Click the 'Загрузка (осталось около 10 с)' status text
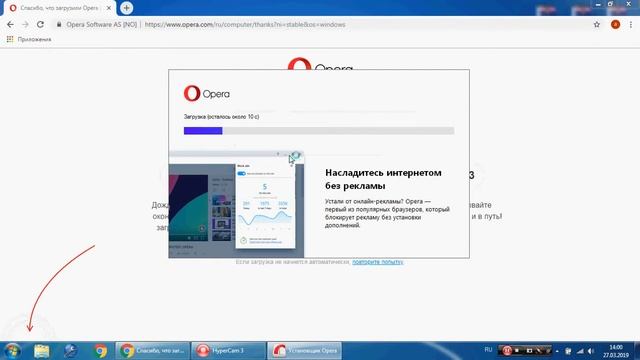 (x=221, y=117)
